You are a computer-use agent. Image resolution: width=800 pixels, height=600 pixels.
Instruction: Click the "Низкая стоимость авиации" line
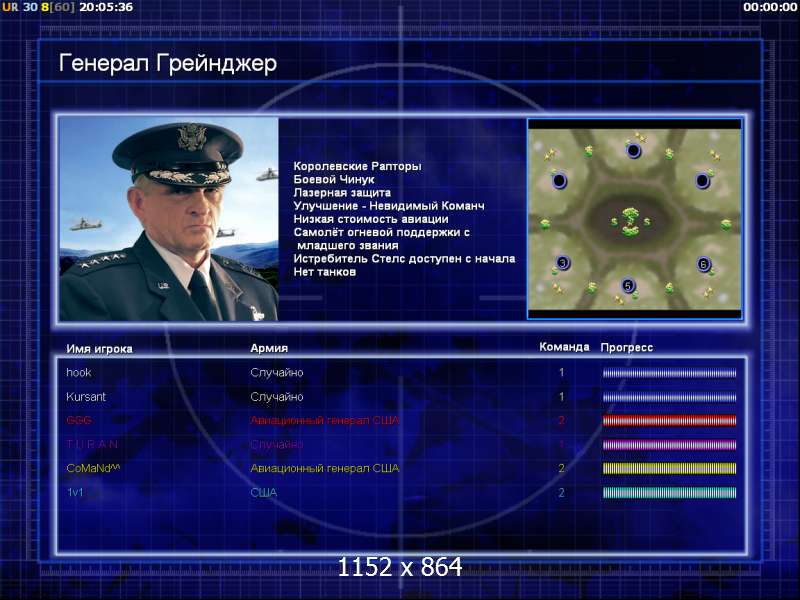(371, 219)
